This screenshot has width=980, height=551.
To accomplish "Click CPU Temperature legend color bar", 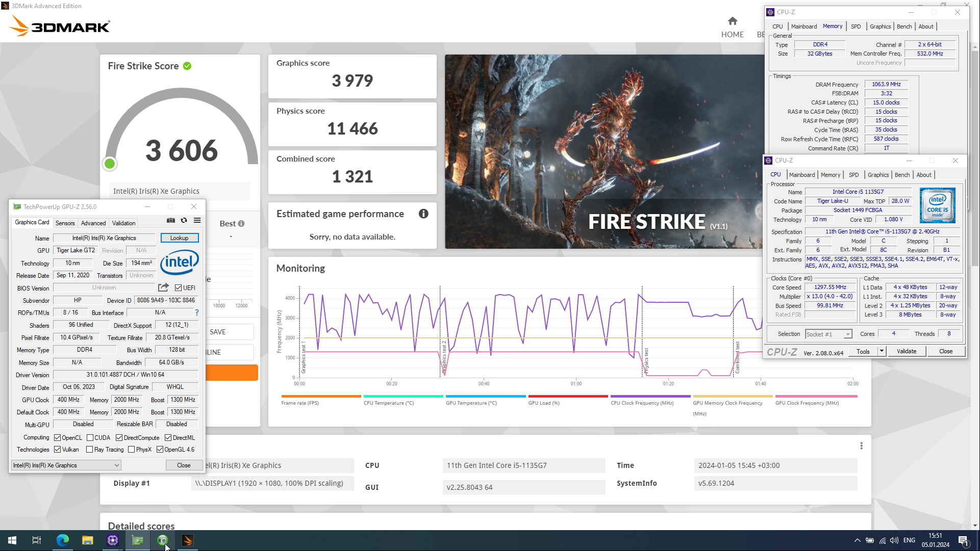I will [404, 396].
